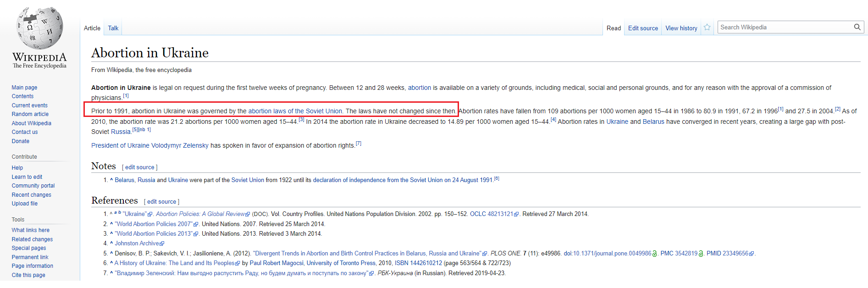Image resolution: width=868 pixels, height=288 pixels.
Task: Open the Random article sidebar link
Action: (30, 114)
